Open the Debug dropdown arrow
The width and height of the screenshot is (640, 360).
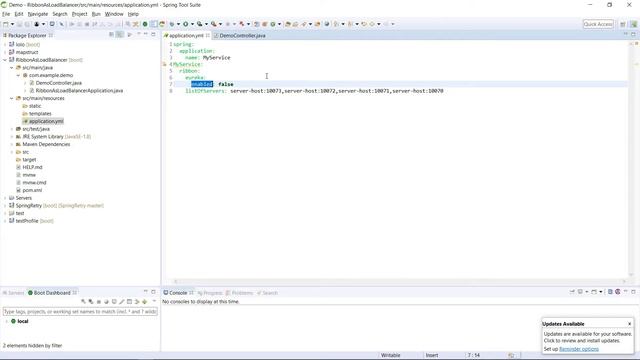178,24
